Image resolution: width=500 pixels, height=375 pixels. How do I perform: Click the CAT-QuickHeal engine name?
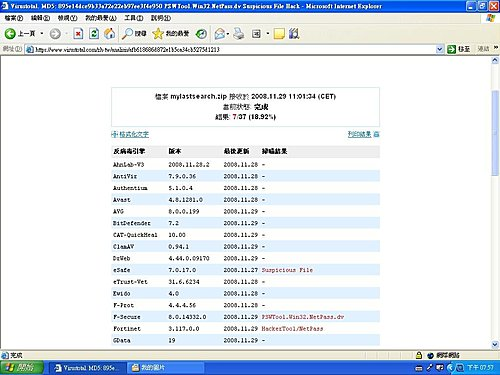click(135, 235)
